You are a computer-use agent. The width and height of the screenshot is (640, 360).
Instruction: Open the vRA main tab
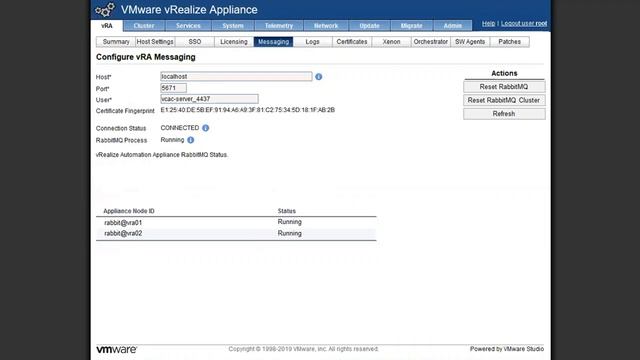(x=107, y=26)
